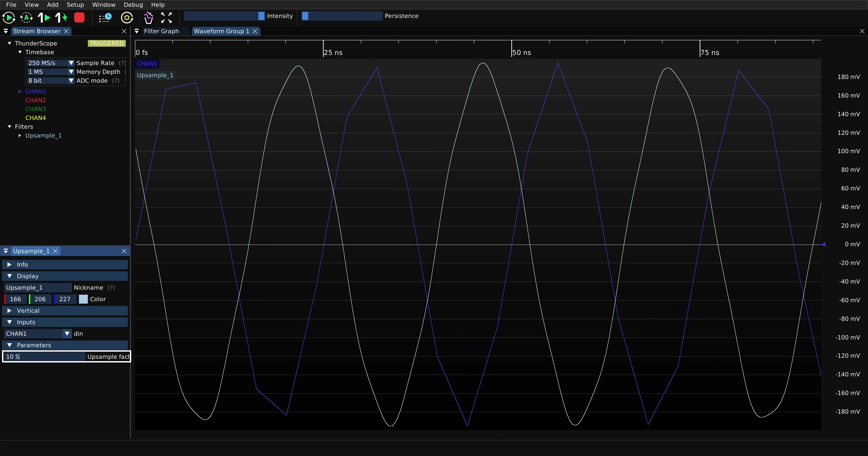Click the Persistence slider

point(342,16)
